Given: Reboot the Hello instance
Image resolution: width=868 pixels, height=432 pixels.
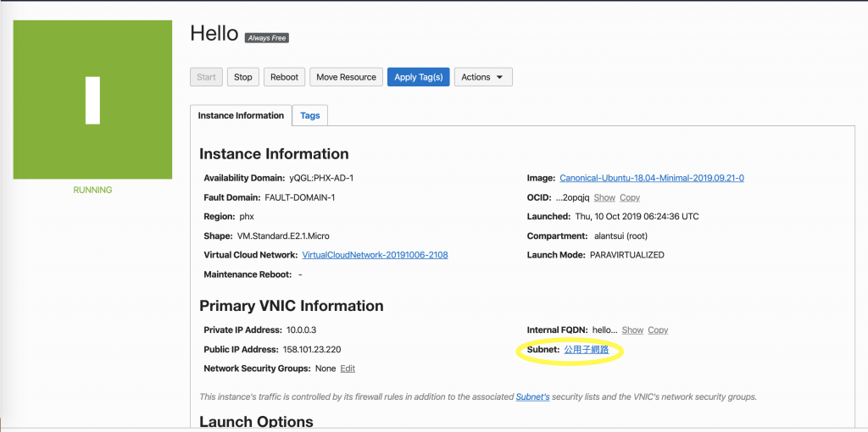Looking at the screenshot, I should pyautogui.click(x=284, y=77).
